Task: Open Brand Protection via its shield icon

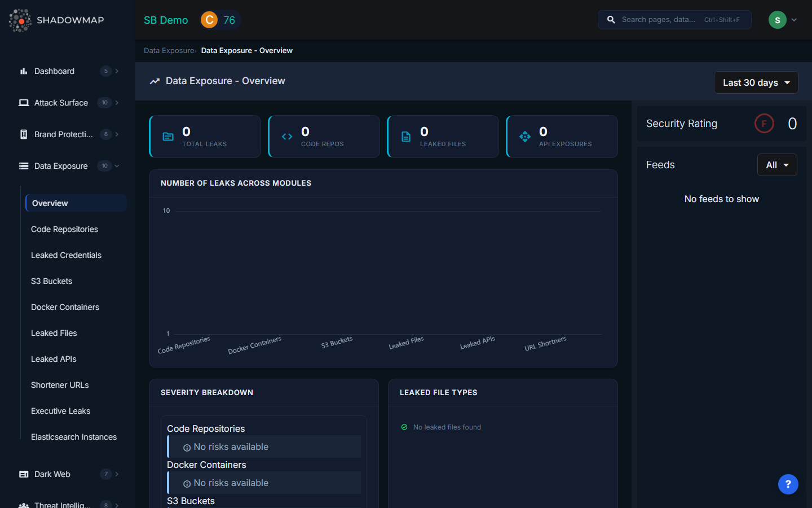Action: click(x=23, y=134)
